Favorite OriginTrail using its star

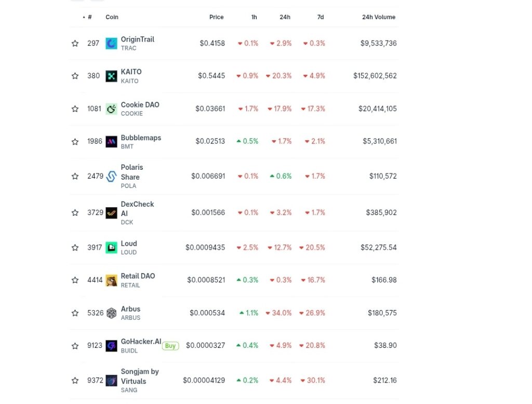tap(75, 43)
